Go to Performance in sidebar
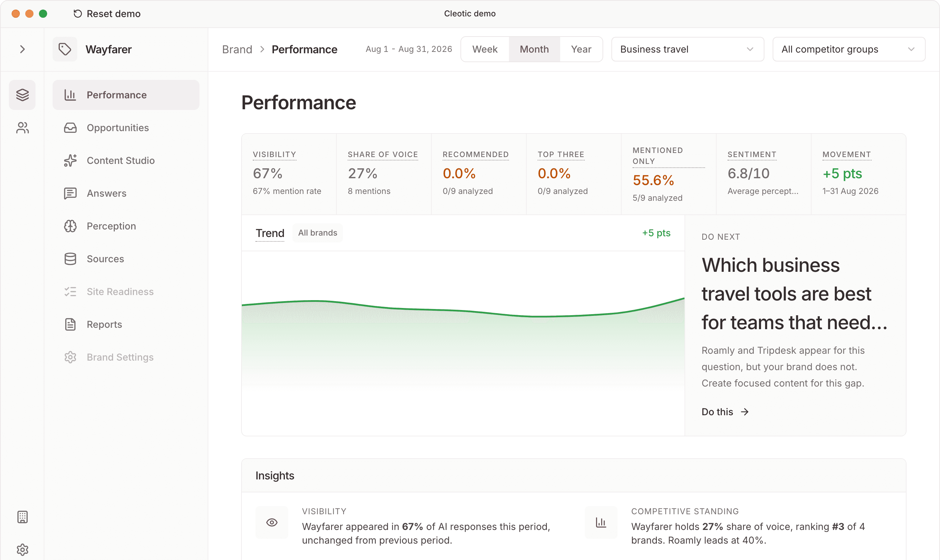Image resolution: width=940 pixels, height=560 pixels. 126,95
